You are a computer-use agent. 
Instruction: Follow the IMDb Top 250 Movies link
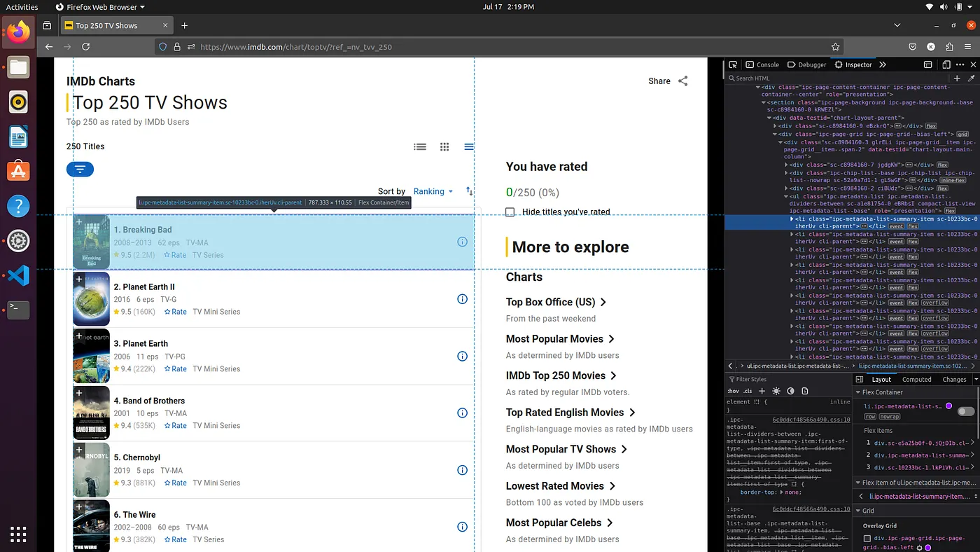(x=561, y=375)
